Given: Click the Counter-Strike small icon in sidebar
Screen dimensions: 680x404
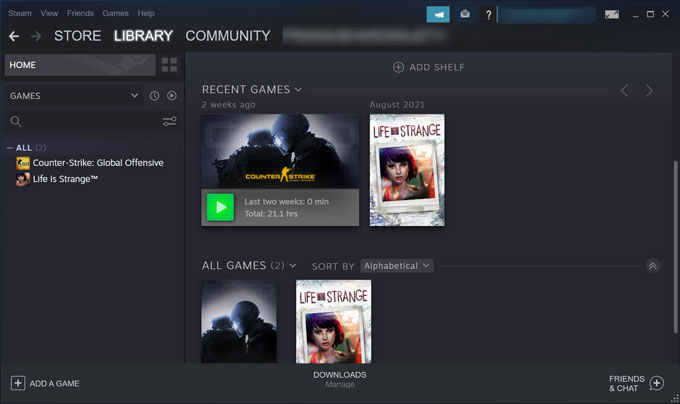Looking at the screenshot, I should pyautogui.click(x=23, y=163).
